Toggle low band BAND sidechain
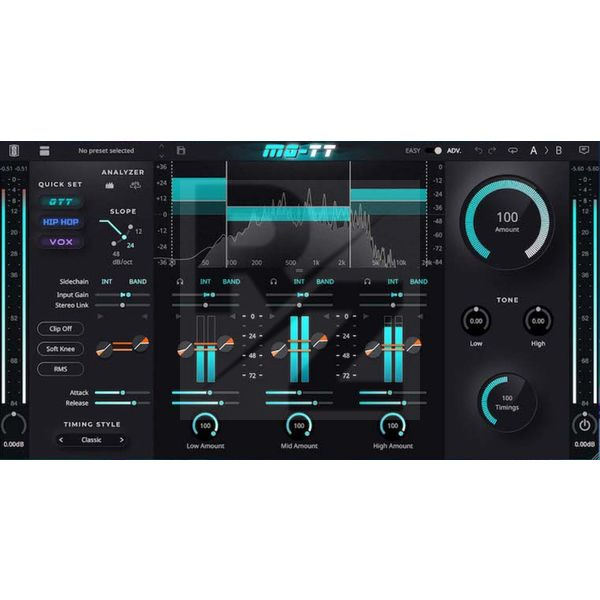 tap(232, 282)
